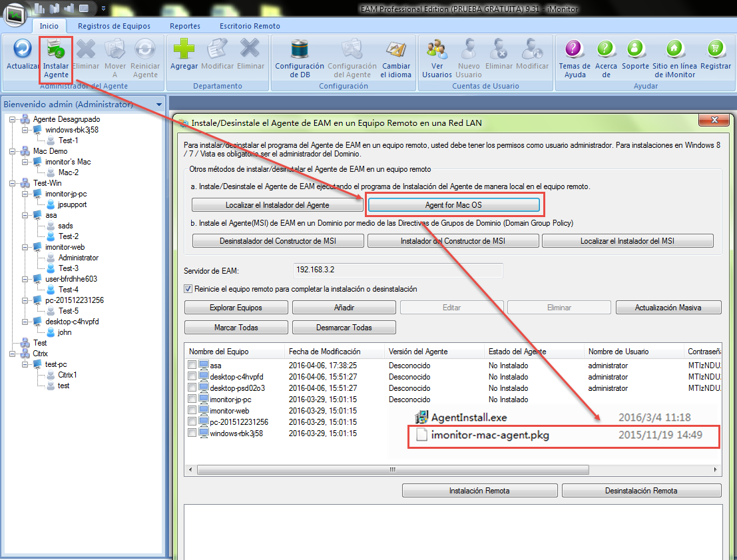Viewport: 737px width, 560px height.
Task: Select jpsupport user in the tree
Action: [72, 204]
